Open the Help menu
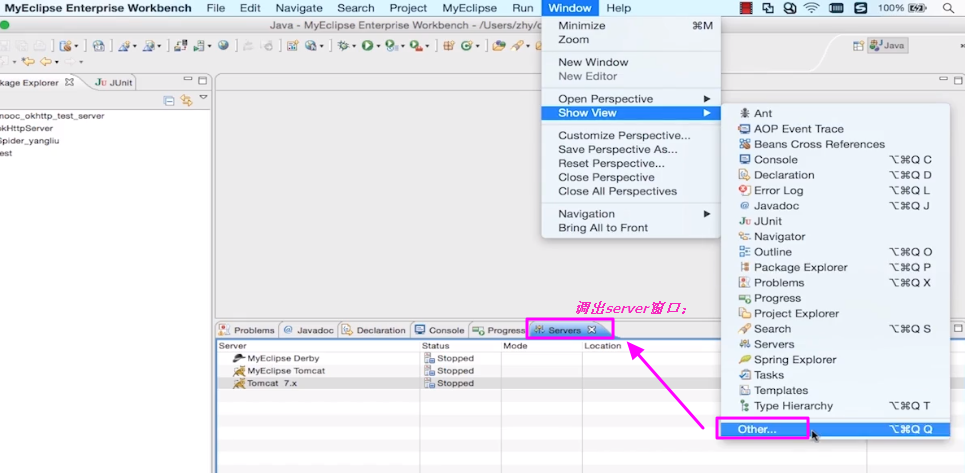Screen dimensions: 965x473 pyautogui.click(x=619, y=8)
